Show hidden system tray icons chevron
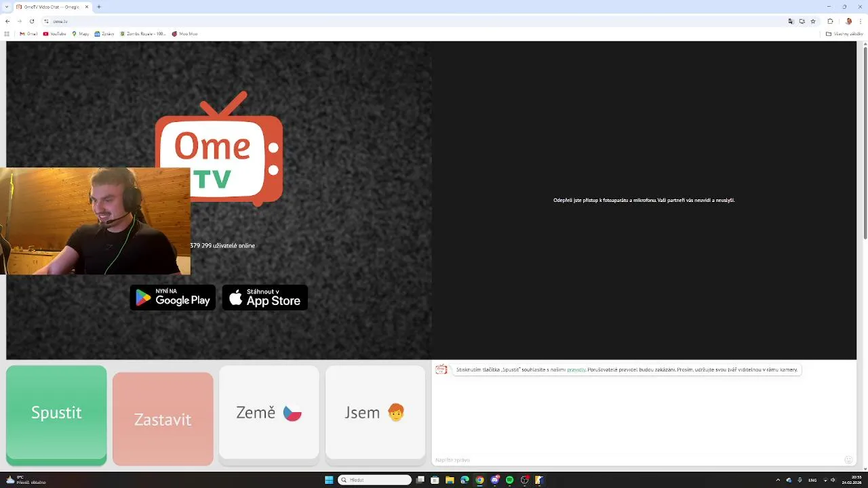Viewport: 868px width, 488px height. pos(778,480)
